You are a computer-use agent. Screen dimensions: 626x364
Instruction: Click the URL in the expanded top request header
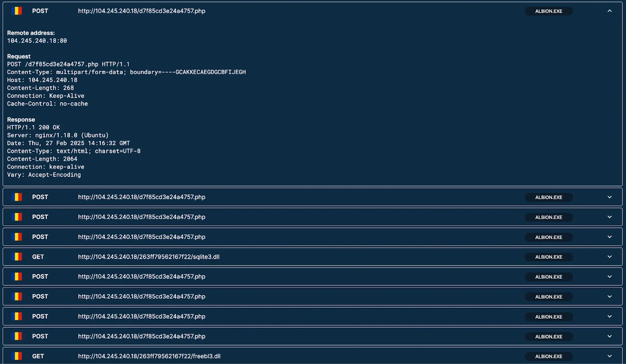(x=141, y=11)
